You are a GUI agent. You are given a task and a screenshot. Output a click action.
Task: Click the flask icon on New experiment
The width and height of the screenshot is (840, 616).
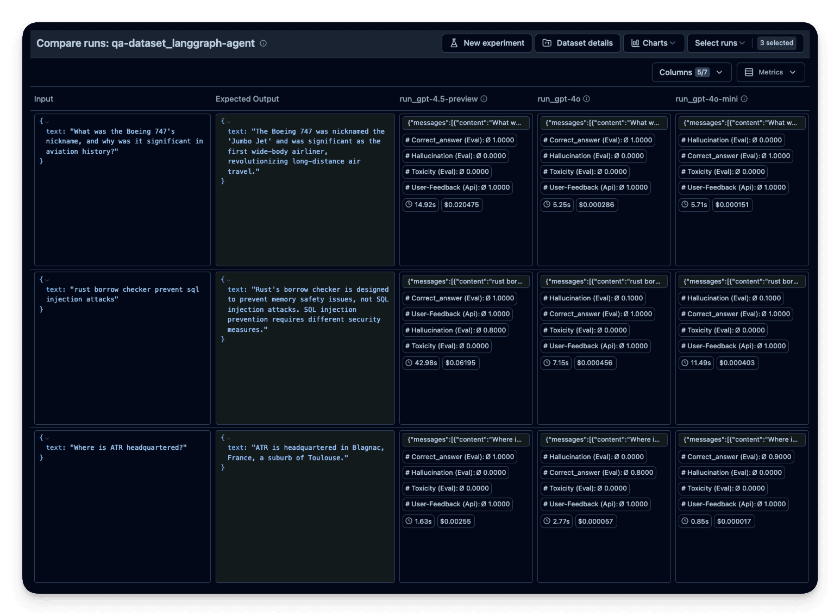point(454,43)
